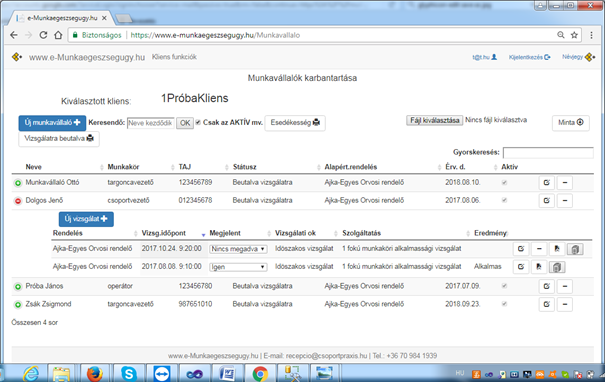Image resolution: width=605 pixels, height=382 pixels.
Task: Open TeamViewer from the taskbar
Action: point(162,374)
